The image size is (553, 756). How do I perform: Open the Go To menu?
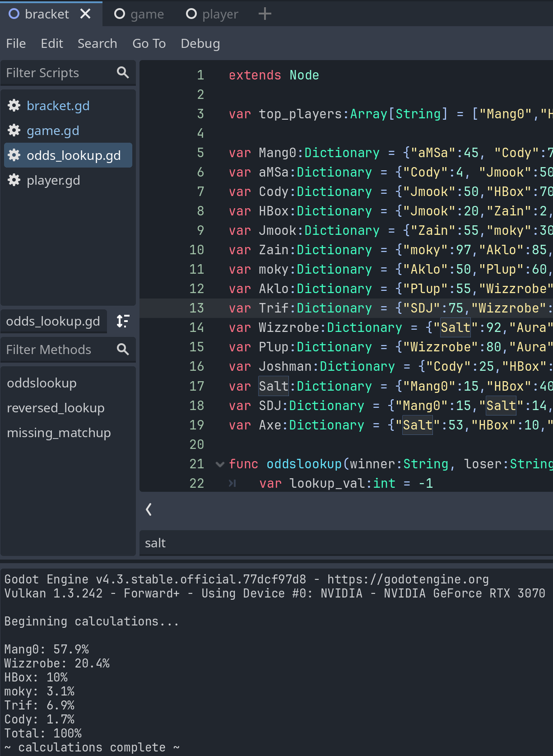point(149,44)
